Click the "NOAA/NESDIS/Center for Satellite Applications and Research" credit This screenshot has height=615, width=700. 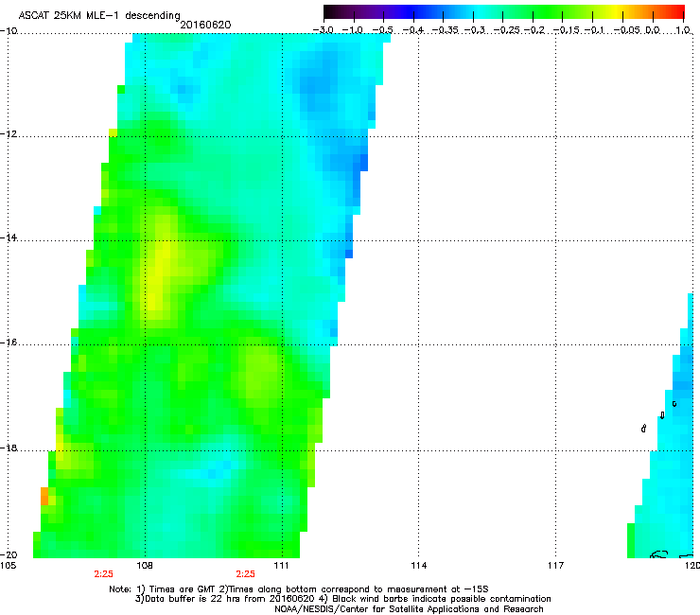pos(409,609)
